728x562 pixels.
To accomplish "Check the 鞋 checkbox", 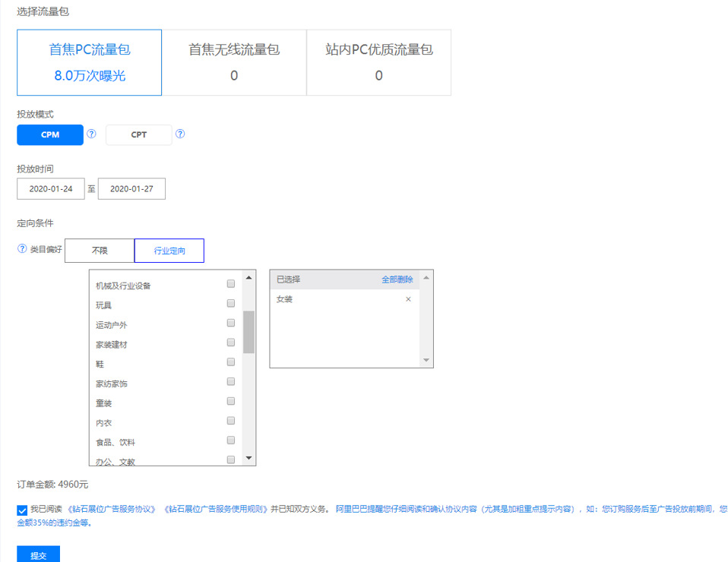I will (231, 362).
